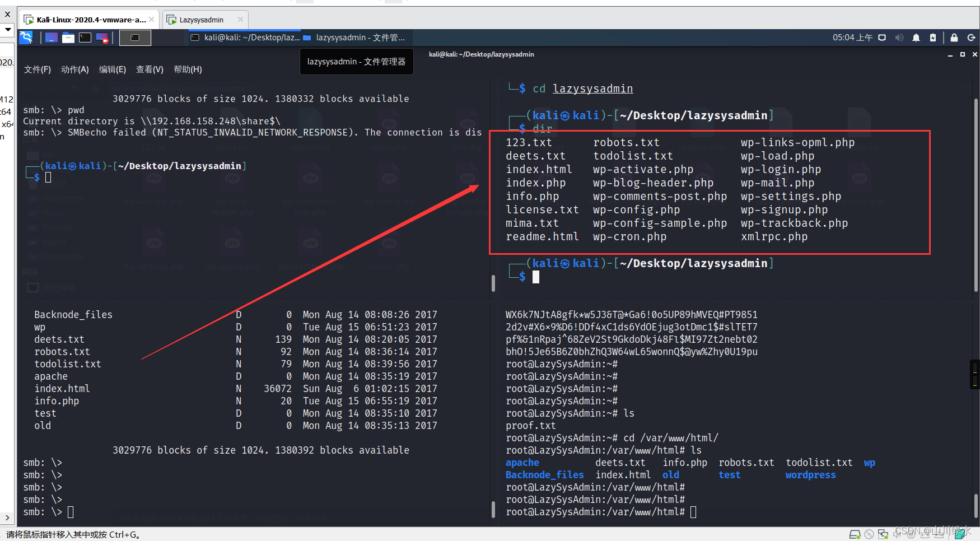Viewport: 980px width, 541px height.
Task: Click the apache row in the smb listing
Action: pos(236,376)
